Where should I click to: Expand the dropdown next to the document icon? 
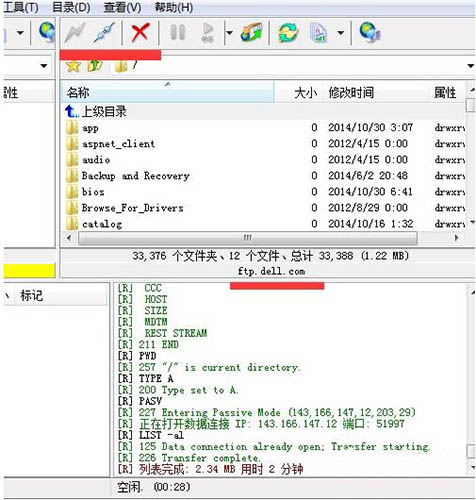click(340, 33)
